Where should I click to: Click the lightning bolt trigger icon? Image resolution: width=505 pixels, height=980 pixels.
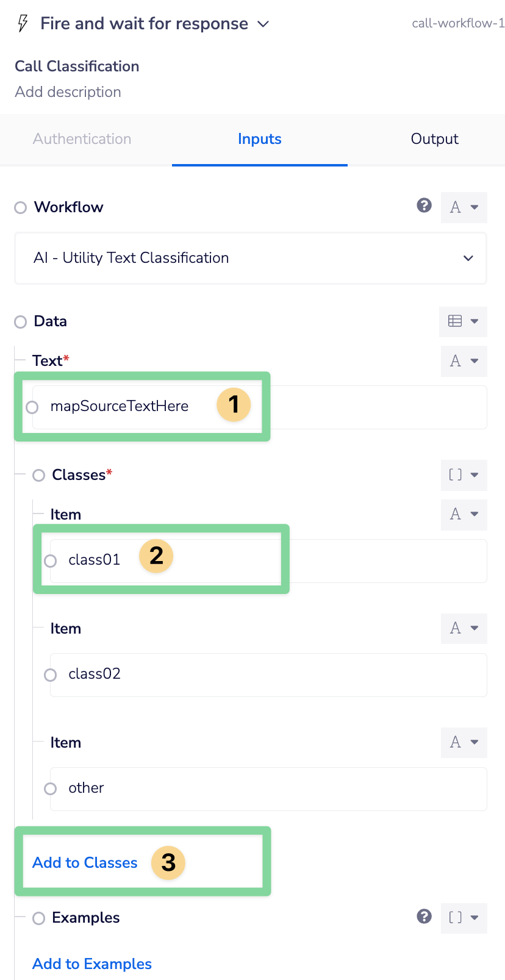click(x=22, y=23)
